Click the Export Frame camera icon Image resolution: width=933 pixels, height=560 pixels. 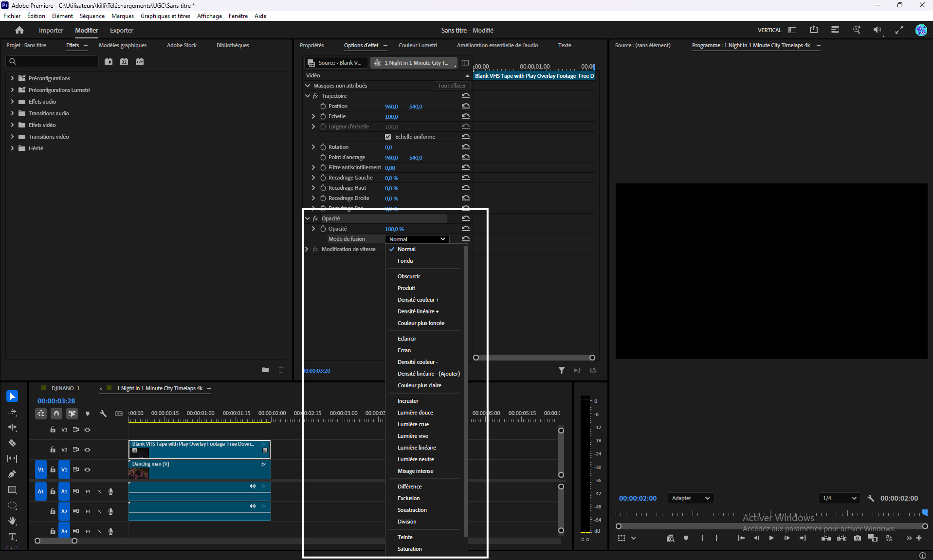click(858, 538)
